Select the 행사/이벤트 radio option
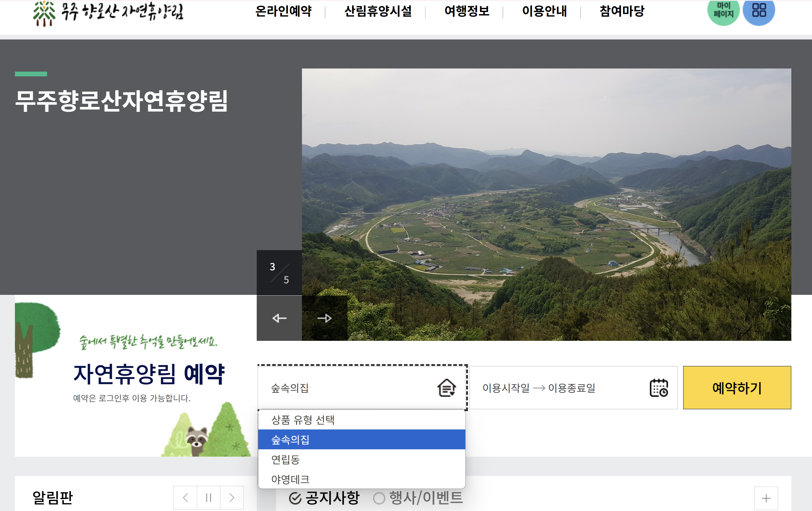 click(418, 498)
